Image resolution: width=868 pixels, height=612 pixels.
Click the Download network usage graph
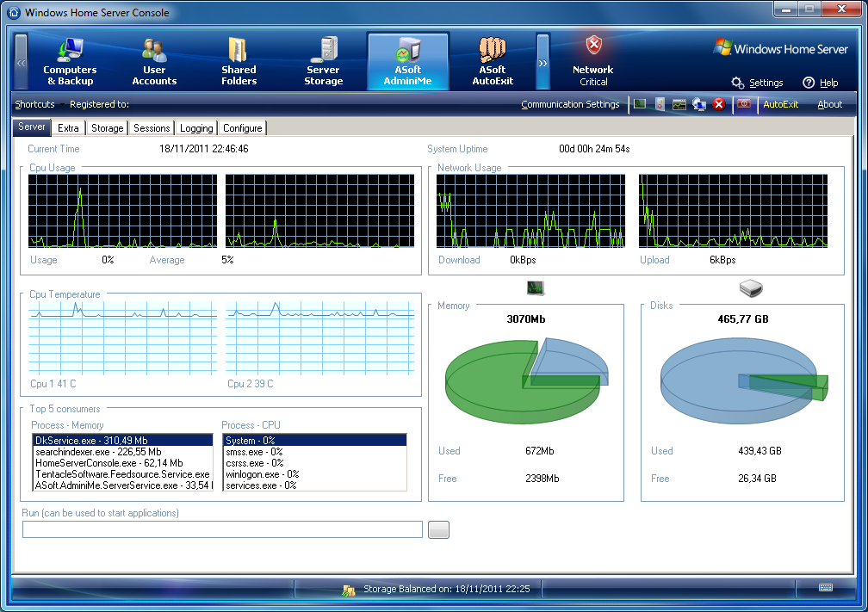coord(530,211)
